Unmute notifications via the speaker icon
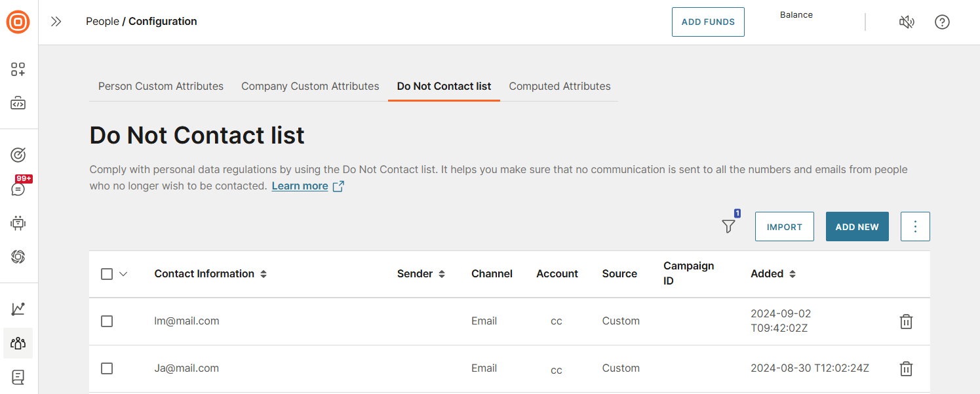The width and height of the screenshot is (980, 394). 907,22
